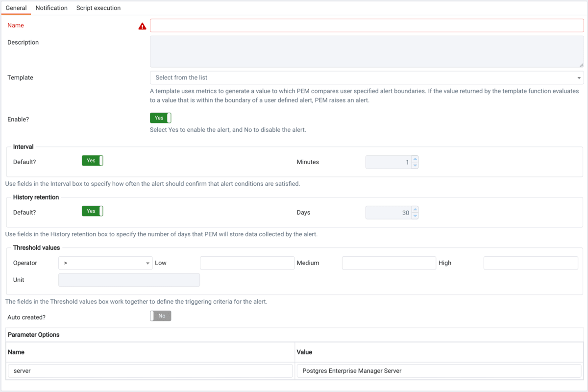
Task: Click the Minutes value field
Action: coord(389,162)
